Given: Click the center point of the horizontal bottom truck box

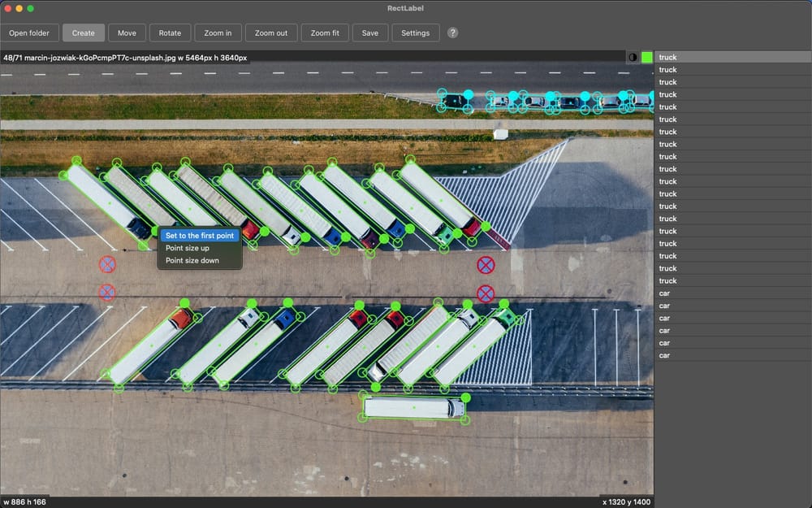Looking at the screenshot, I should [x=414, y=407].
